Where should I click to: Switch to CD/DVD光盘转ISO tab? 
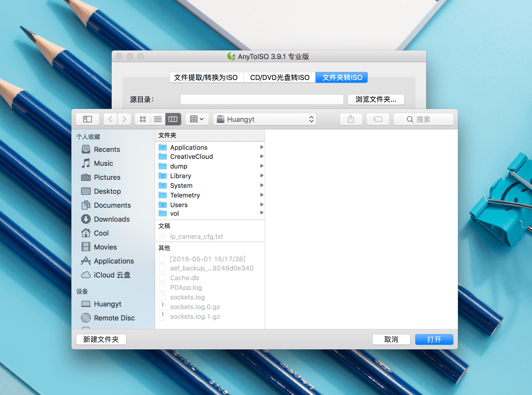280,78
